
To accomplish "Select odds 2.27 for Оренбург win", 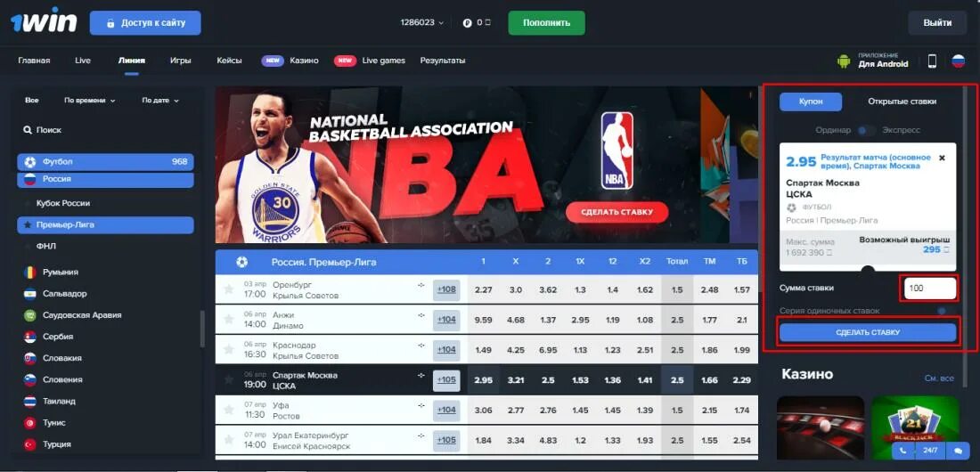I will 483,289.
